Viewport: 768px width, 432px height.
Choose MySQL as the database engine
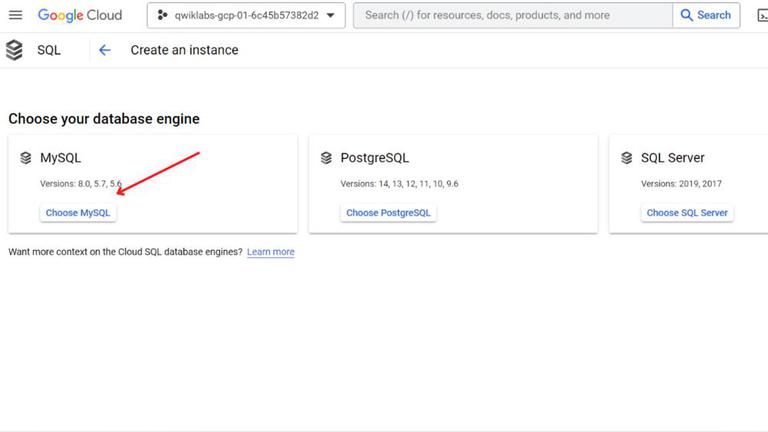pyautogui.click(x=79, y=213)
